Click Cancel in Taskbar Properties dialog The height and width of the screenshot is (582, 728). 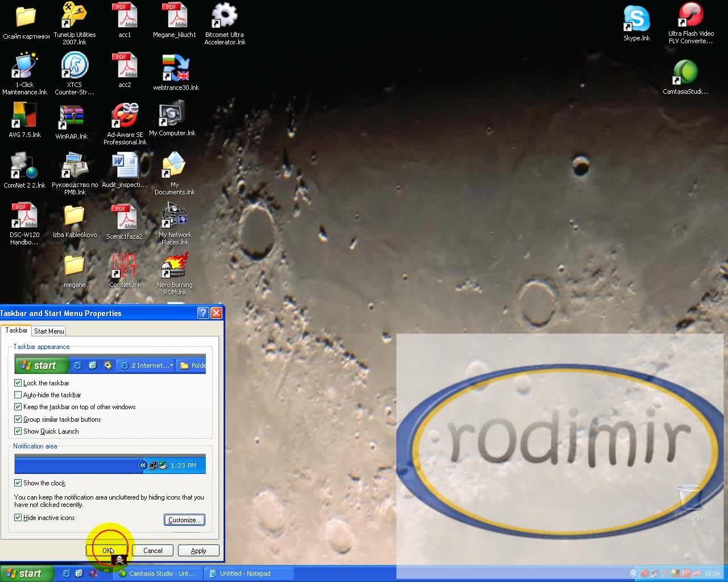pos(152,551)
